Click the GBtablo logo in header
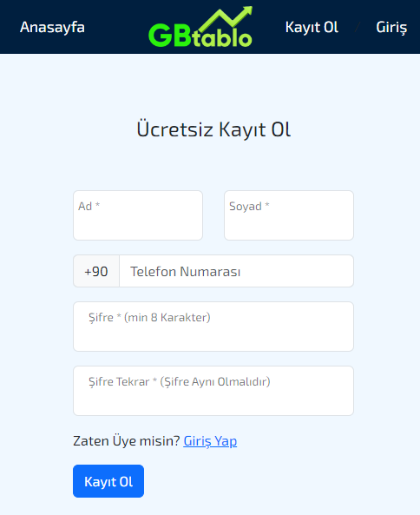The width and height of the screenshot is (420, 515). click(200, 27)
